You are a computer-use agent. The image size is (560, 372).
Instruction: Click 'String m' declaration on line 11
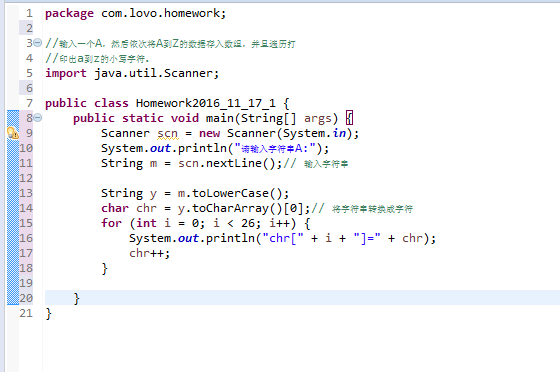point(129,164)
